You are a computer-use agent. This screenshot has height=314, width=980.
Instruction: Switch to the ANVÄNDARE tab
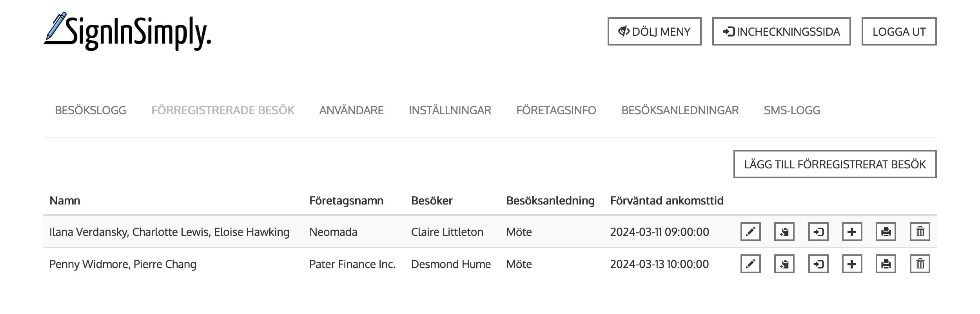(x=351, y=110)
